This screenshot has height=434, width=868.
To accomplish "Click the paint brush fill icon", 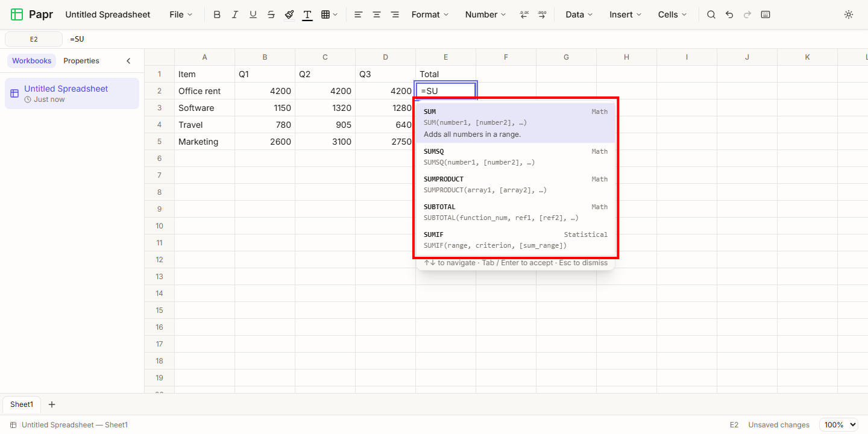I will [289, 14].
